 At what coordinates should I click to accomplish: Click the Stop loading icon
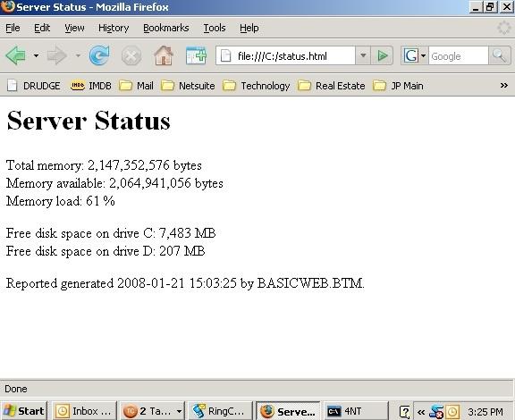pyautogui.click(x=131, y=55)
